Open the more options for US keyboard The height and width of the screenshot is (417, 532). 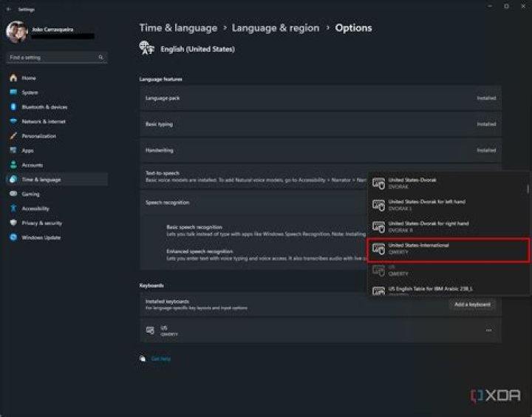click(x=488, y=330)
